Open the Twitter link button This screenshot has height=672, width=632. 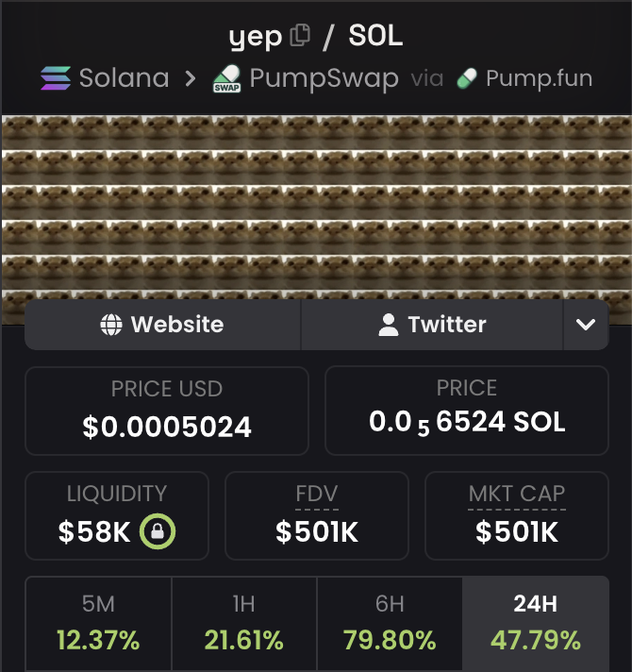pyautogui.click(x=432, y=325)
